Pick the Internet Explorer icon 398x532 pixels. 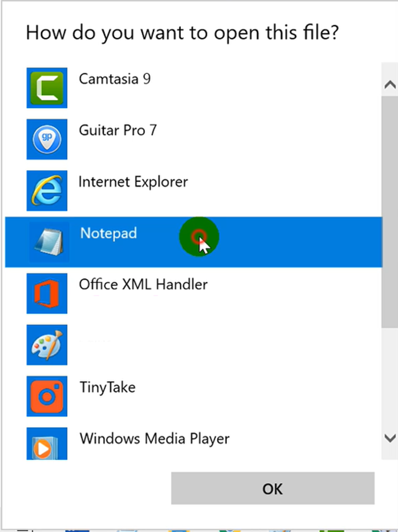point(47,191)
